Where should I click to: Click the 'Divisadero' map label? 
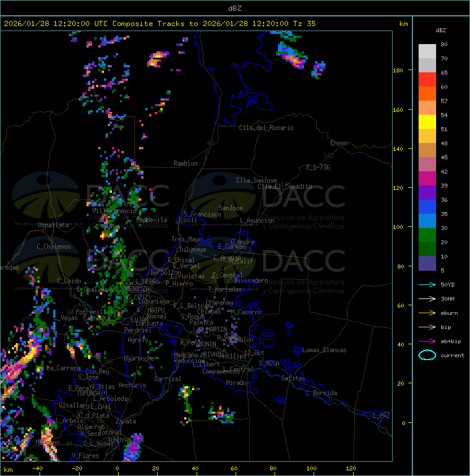coord(251,280)
